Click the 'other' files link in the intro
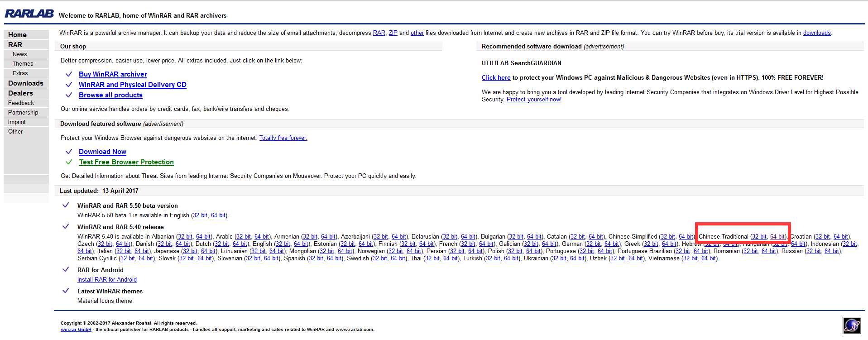The width and height of the screenshot is (868, 340). [417, 33]
